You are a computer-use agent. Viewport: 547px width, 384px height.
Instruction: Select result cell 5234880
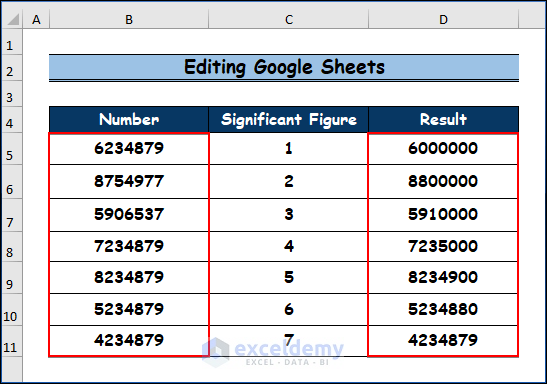pyautogui.click(x=443, y=309)
